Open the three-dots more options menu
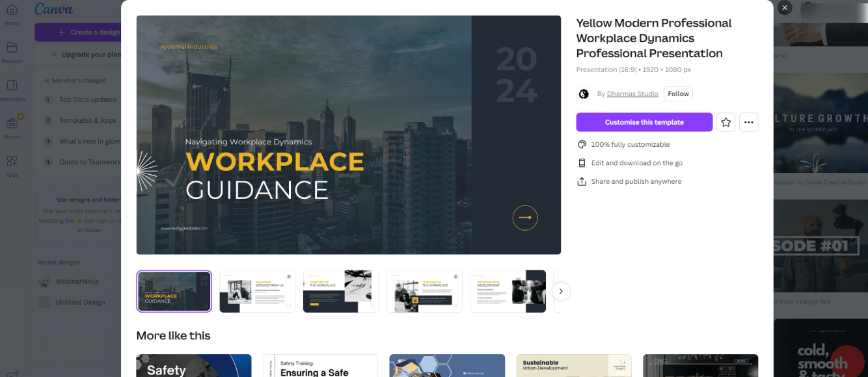Screen dimensions: 868x377 tap(749, 122)
